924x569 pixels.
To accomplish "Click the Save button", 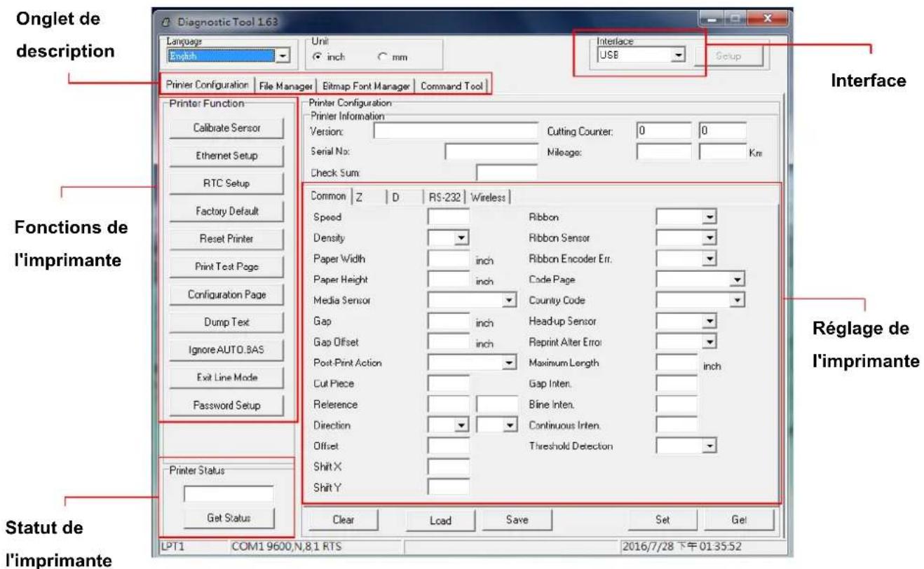I will 517,520.
